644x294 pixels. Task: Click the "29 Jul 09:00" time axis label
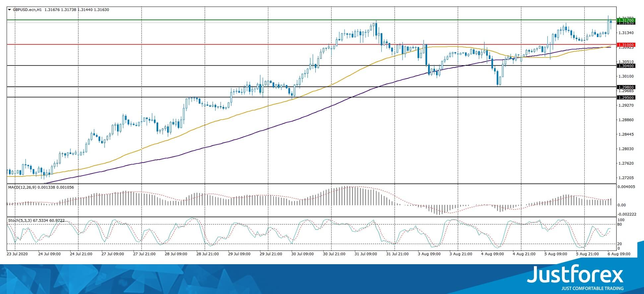(x=239, y=254)
